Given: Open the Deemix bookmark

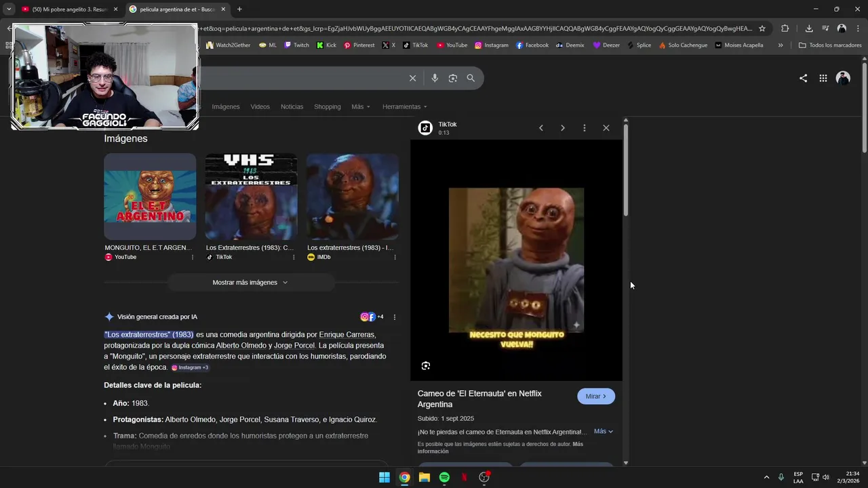Looking at the screenshot, I should [x=570, y=45].
